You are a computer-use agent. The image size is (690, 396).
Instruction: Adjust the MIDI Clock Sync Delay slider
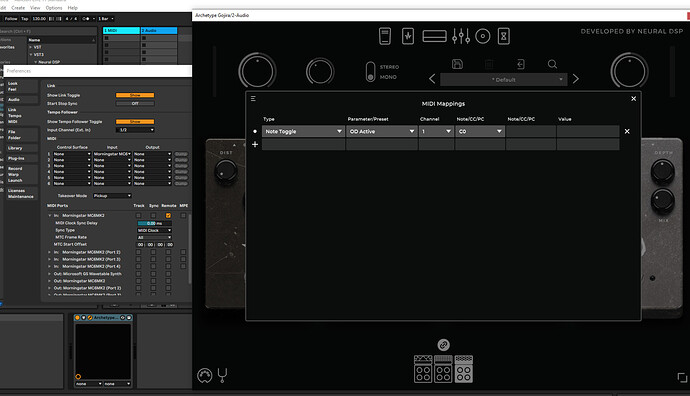pyautogui.click(x=154, y=223)
